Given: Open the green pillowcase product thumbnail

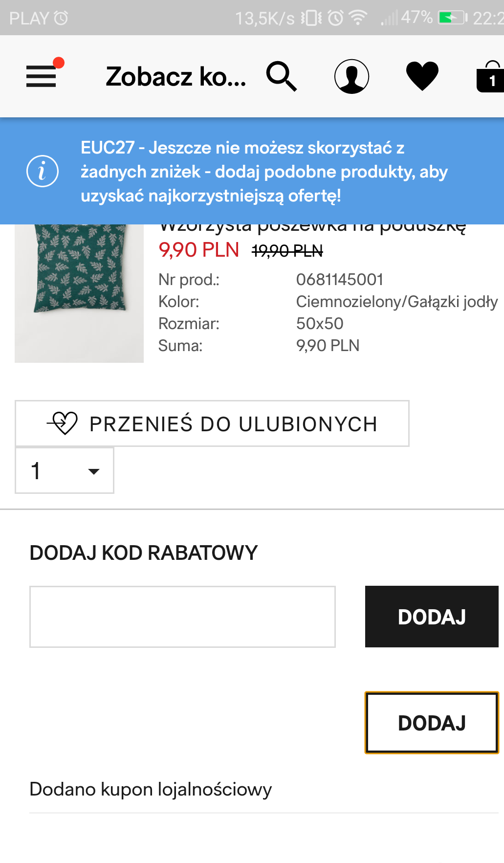Looking at the screenshot, I should pyautogui.click(x=79, y=292).
